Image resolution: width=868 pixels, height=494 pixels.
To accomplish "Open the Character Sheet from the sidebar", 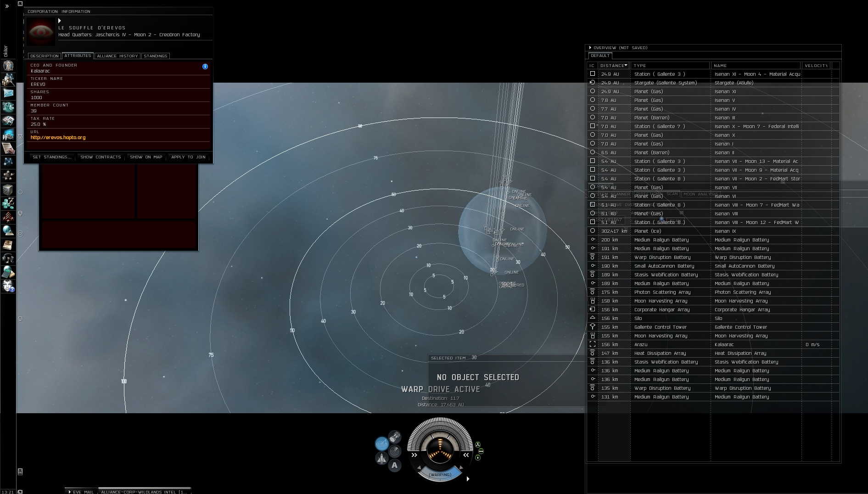I will pos(8,66).
